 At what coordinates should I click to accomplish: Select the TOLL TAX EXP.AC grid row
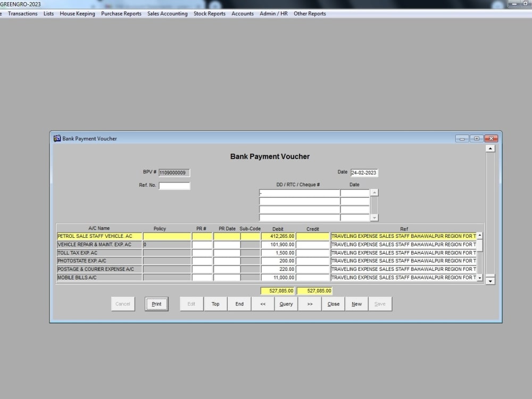click(98, 252)
